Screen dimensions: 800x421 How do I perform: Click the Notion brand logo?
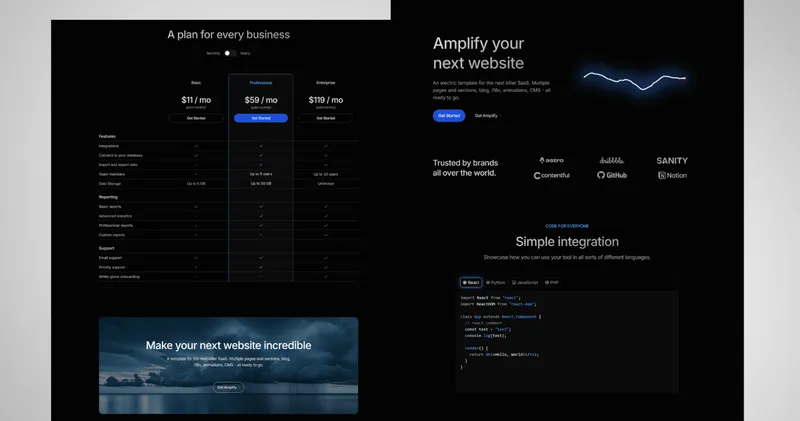672,175
